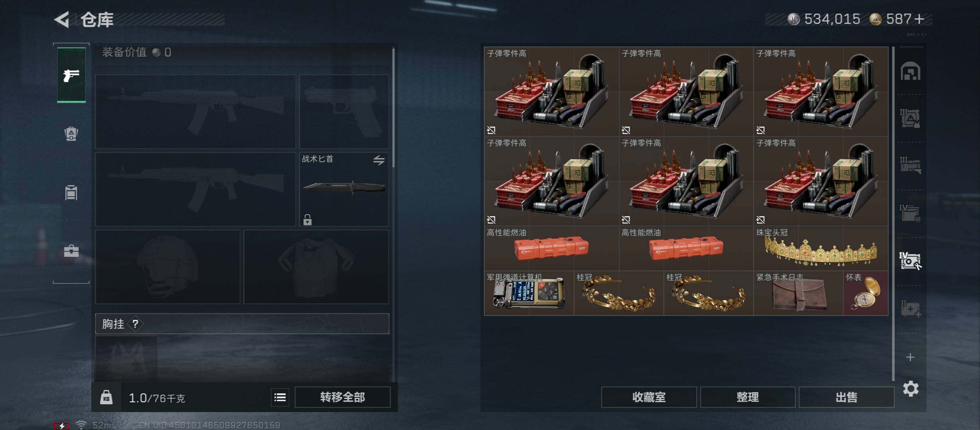
Task: Click the 整理 sort button
Action: tap(748, 397)
